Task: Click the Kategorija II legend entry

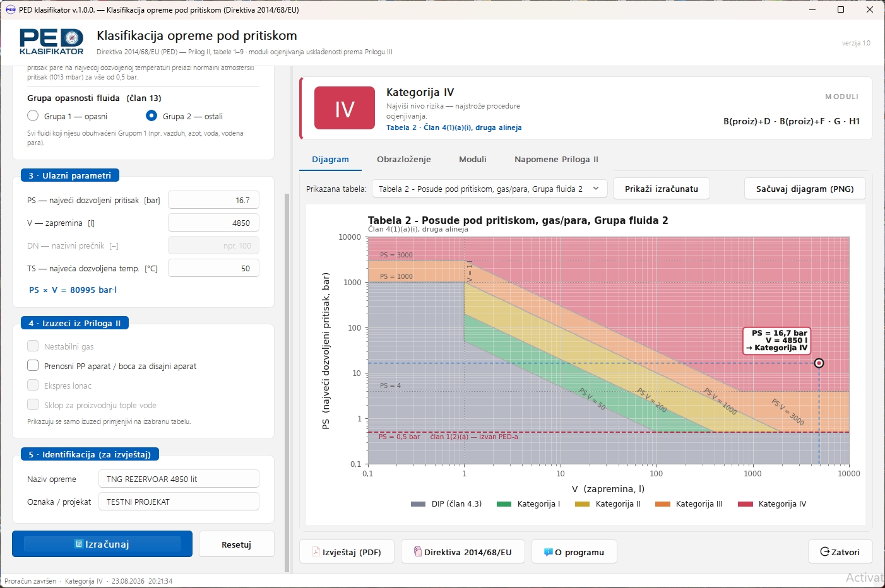Action: point(607,504)
